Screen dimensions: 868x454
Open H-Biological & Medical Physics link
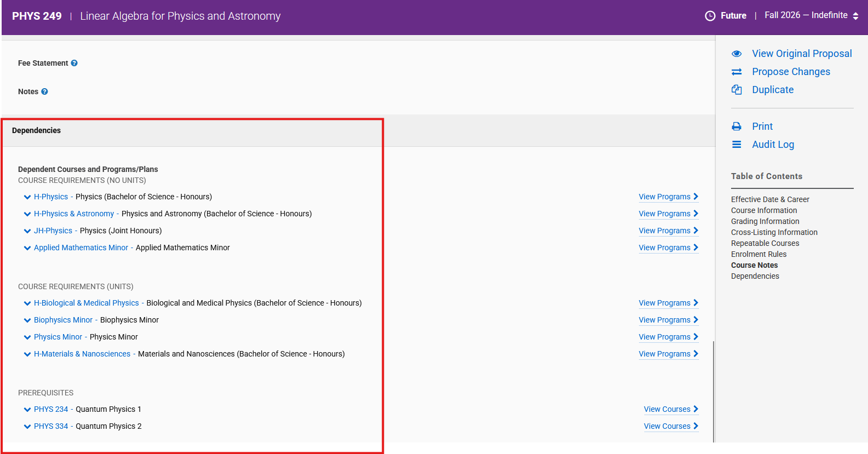87,303
